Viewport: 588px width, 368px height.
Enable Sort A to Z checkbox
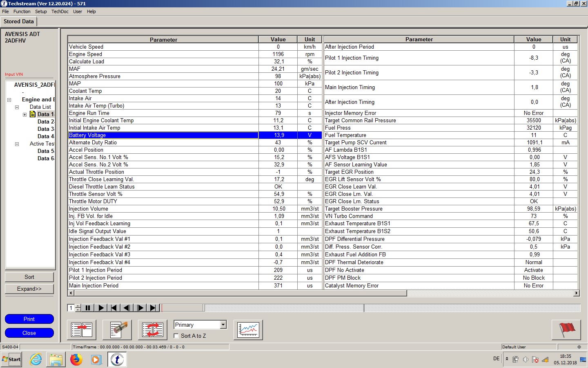coord(176,336)
